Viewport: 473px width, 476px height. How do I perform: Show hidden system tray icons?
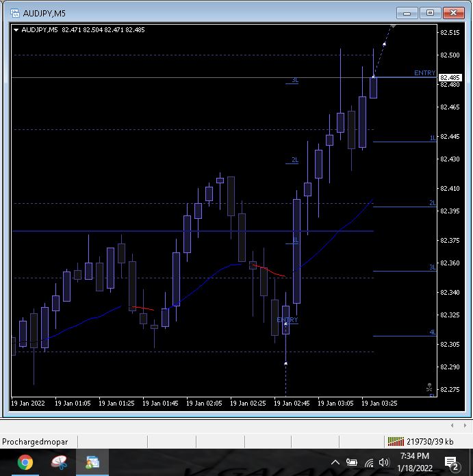[x=335, y=462]
